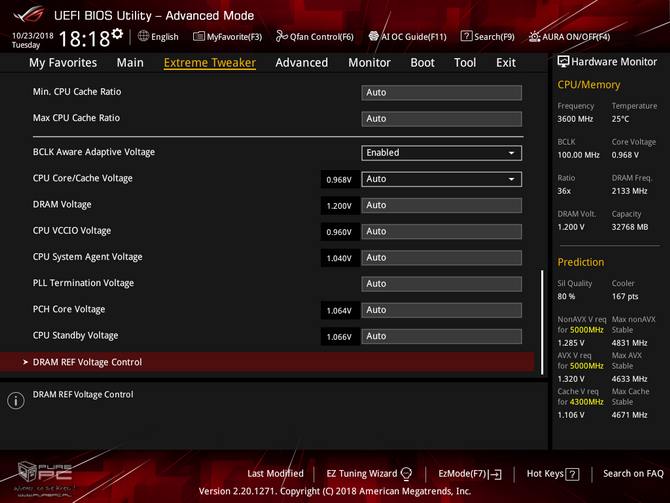Click the 18:18 clock display
This screenshot has width=670, height=503.
click(84, 39)
